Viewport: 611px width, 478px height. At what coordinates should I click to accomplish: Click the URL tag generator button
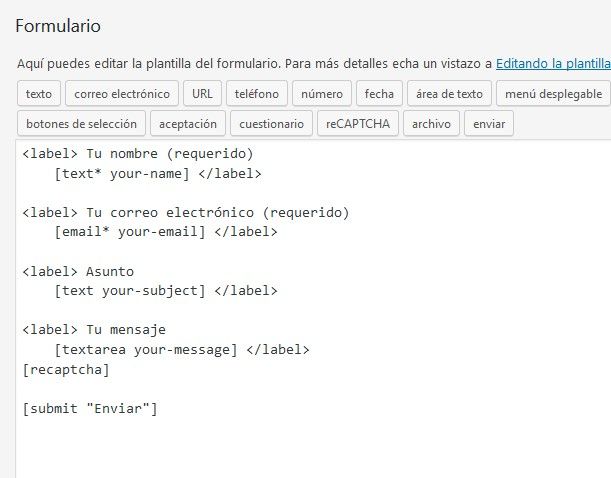pos(202,93)
